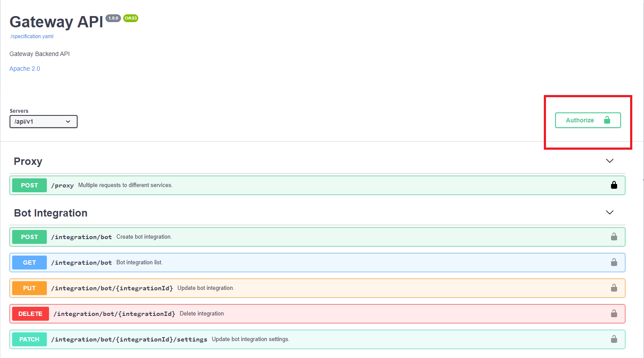Click the Authorize button

(587, 120)
